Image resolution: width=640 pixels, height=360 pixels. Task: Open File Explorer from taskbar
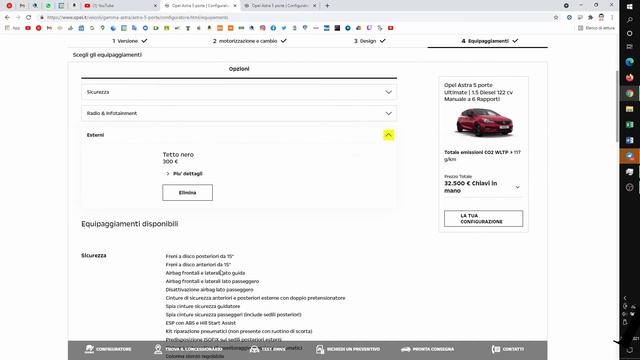click(x=629, y=109)
